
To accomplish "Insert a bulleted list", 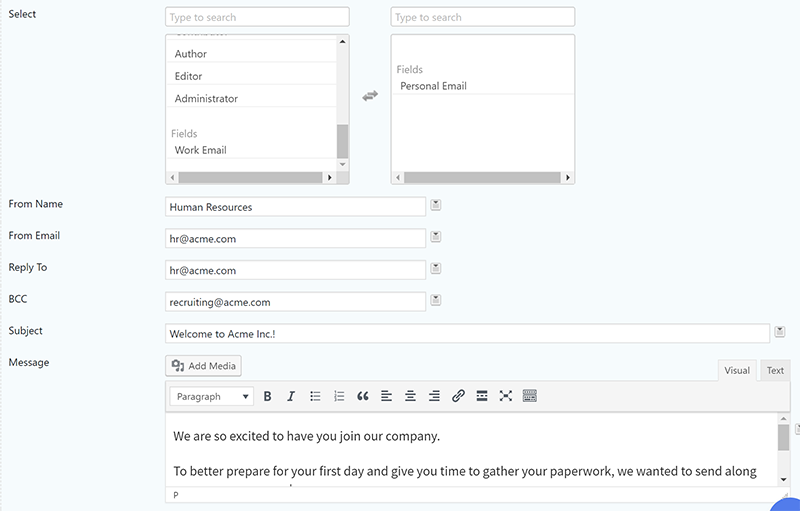I will click(315, 396).
